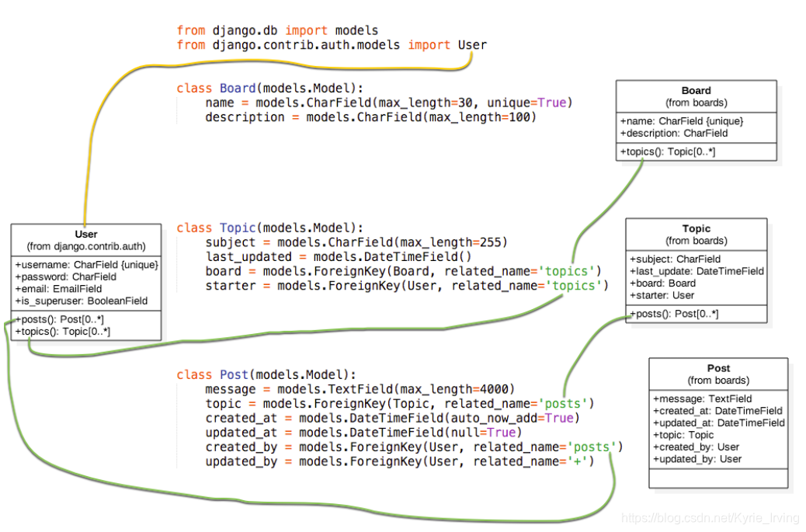This screenshot has width=806, height=532.
Task: Click '+topic: Topic' in Post box
Action: pos(683,435)
